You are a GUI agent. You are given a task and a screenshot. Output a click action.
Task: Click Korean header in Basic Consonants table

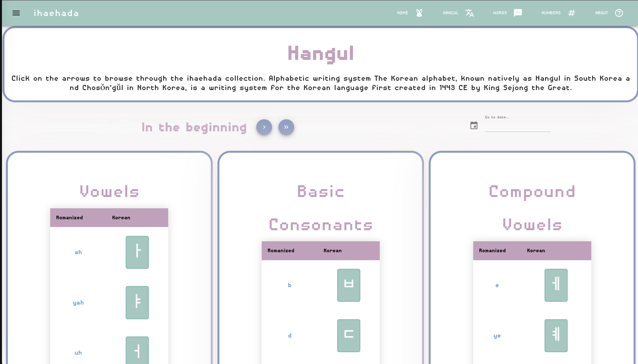tap(333, 251)
